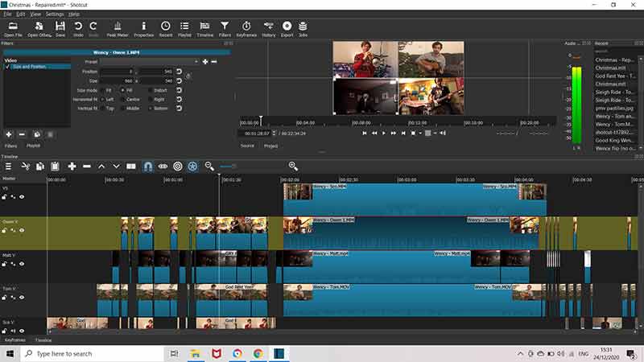Image resolution: width=644 pixels, height=362 pixels.
Task: Open the Keyframes panel from toolbar
Action: [x=246, y=29]
